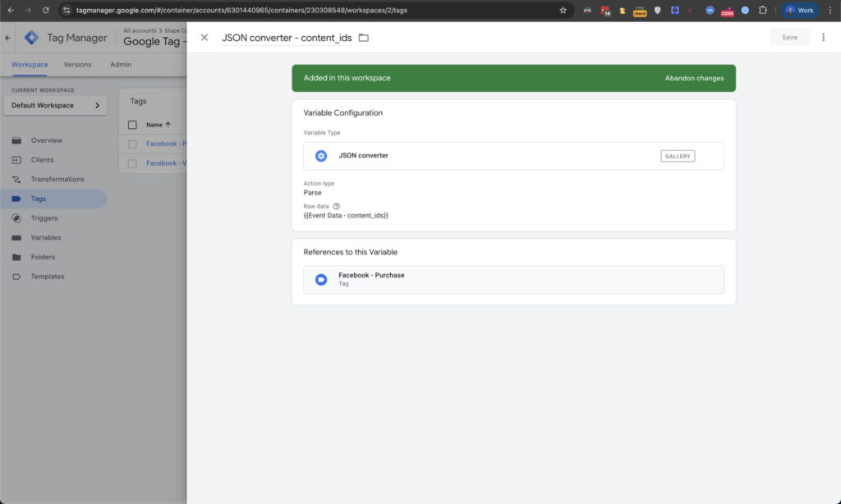Check the Facebook - V tag row checkbox
The width and height of the screenshot is (841, 504).
(x=132, y=163)
